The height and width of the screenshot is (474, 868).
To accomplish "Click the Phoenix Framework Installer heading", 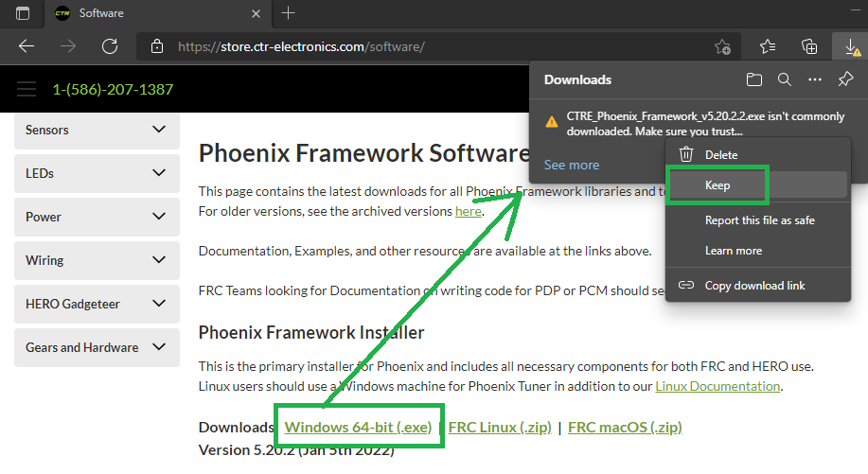I will pos(311,332).
